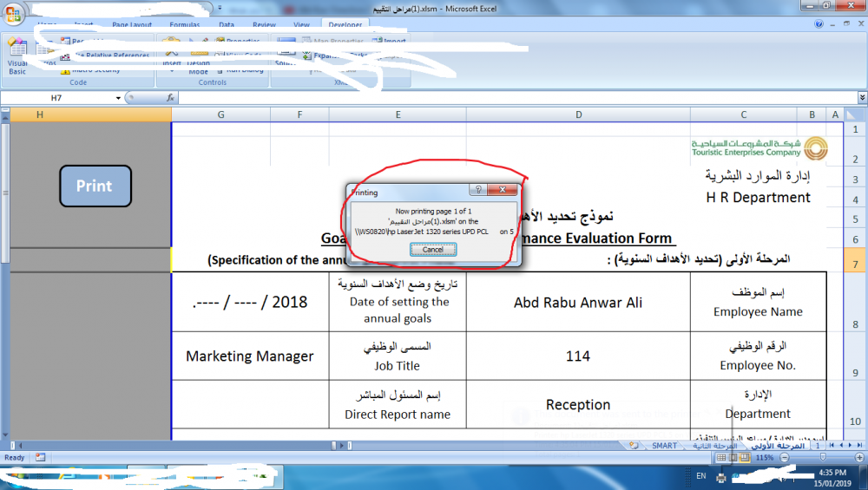This screenshot has width=868, height=490.
Task: Open the Visual Basic editor
Action: tap(17, 57)
